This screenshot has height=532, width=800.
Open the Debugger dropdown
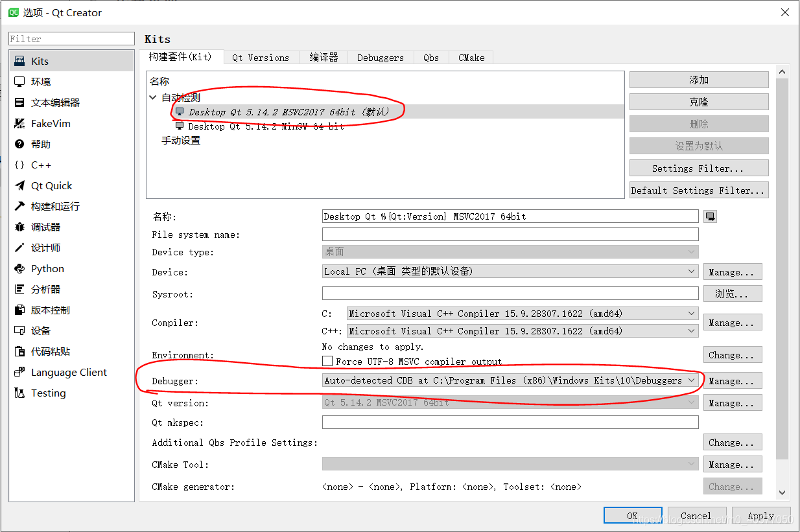point(510,380)
